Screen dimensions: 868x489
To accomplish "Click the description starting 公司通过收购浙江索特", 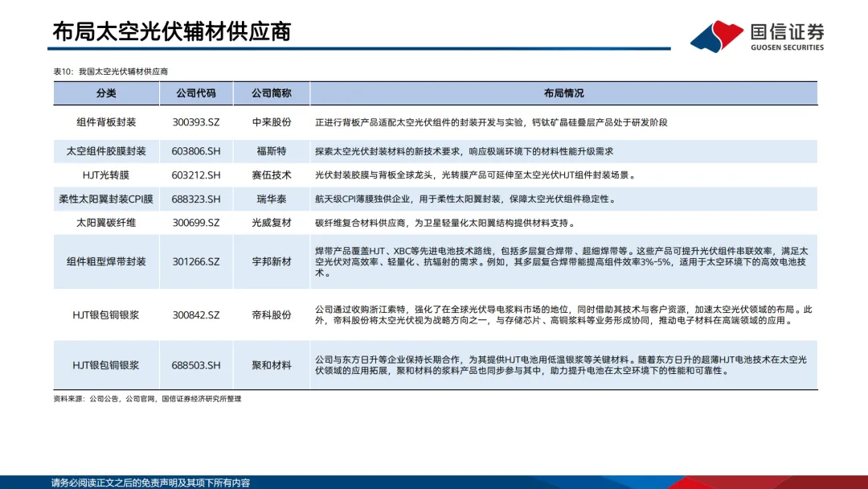I will point(563,314).
